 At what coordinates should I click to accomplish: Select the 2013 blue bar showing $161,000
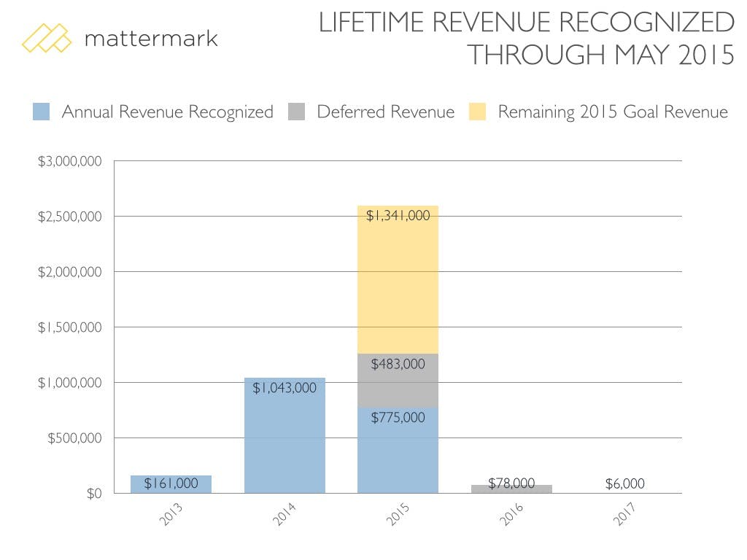pyautogui.click(x=171, y=484)
